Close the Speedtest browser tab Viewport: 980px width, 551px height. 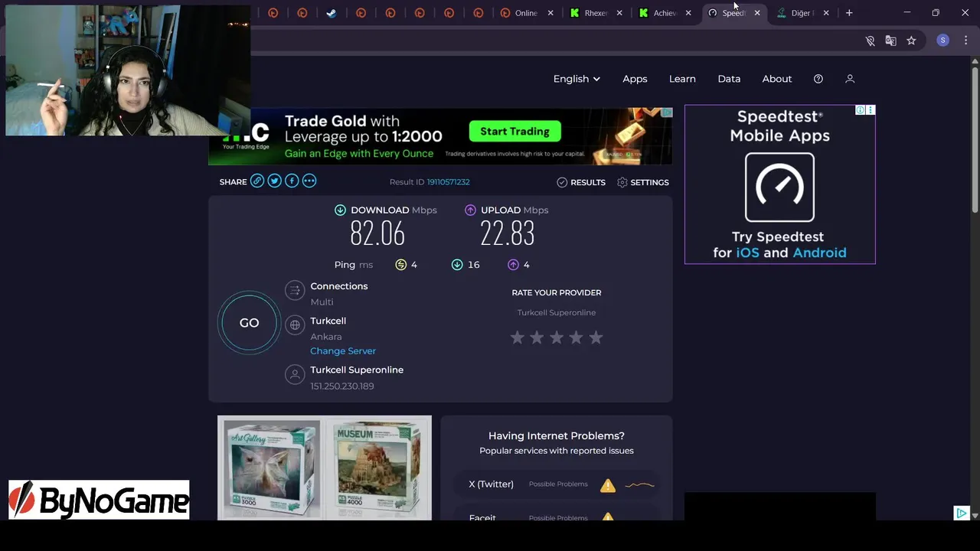click(757, 13)
